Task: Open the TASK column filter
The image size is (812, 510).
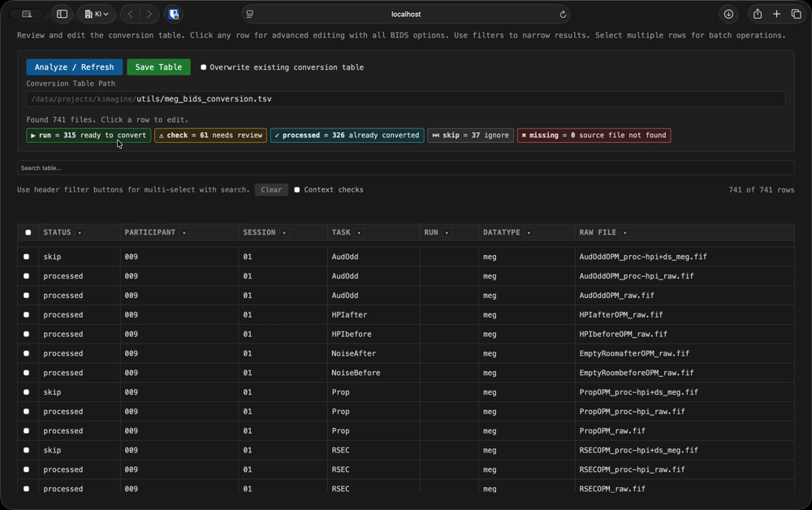Action: (x=359, y=232)
